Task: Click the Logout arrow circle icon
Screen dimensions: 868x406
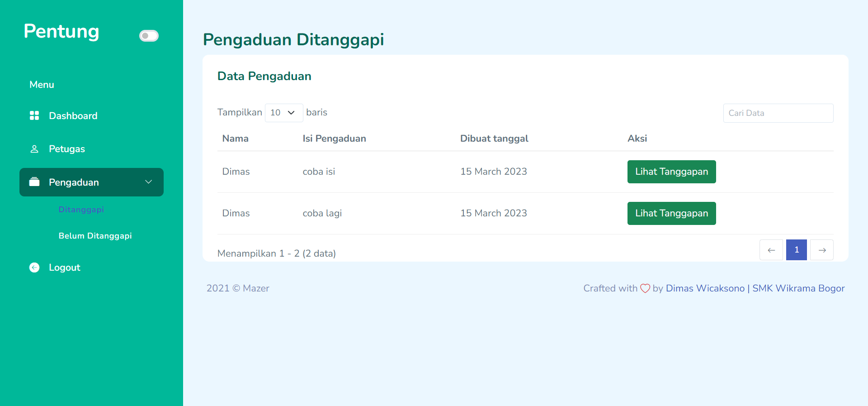Action: coord(34,267)
